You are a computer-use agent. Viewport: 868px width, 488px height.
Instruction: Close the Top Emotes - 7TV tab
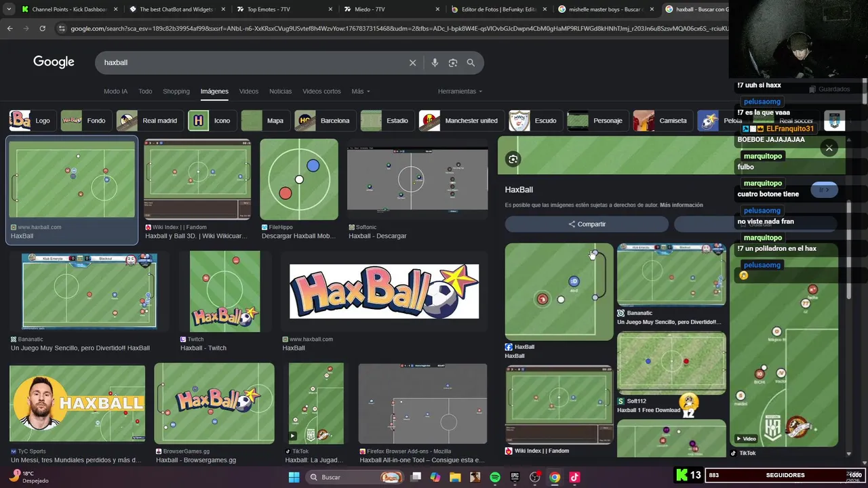point(330,9)
